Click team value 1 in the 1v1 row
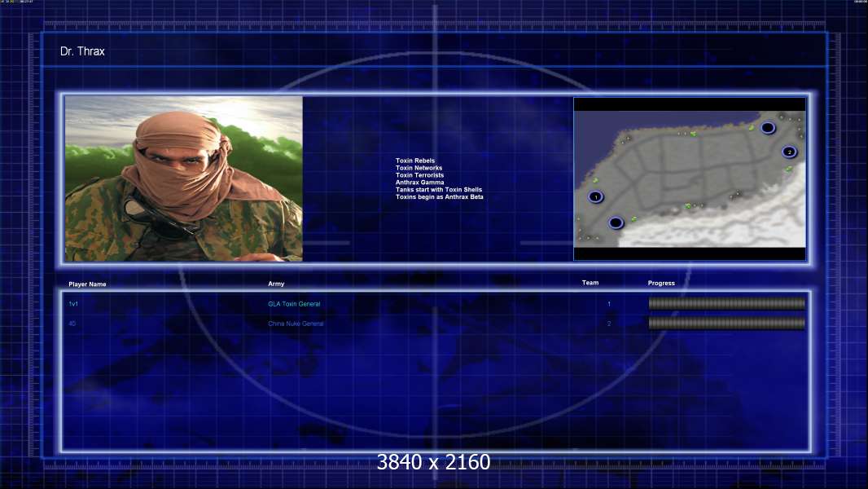The image size is (868, 489). pyautogui.click(x=609, y=304)
